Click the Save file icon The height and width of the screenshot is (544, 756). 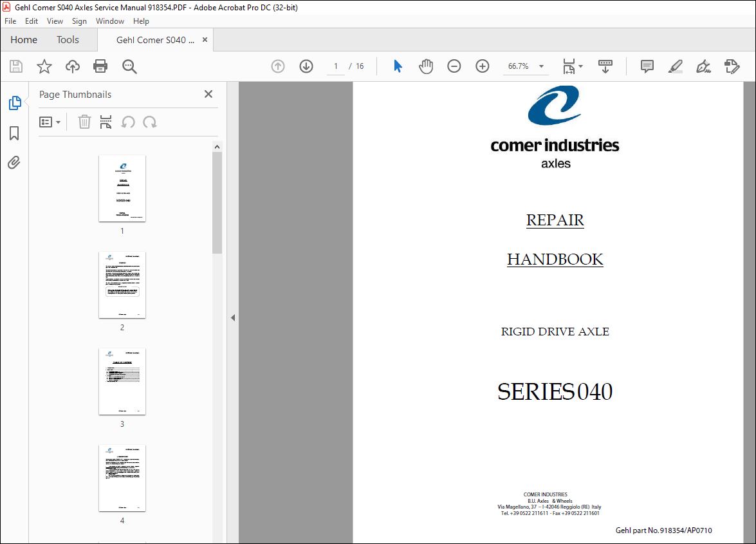coord(16,66)
